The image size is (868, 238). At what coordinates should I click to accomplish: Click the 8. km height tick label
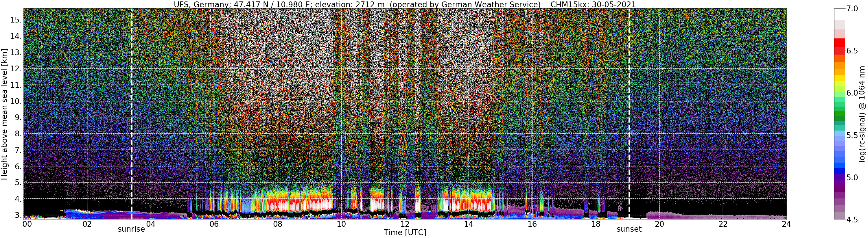pos(18,134)
